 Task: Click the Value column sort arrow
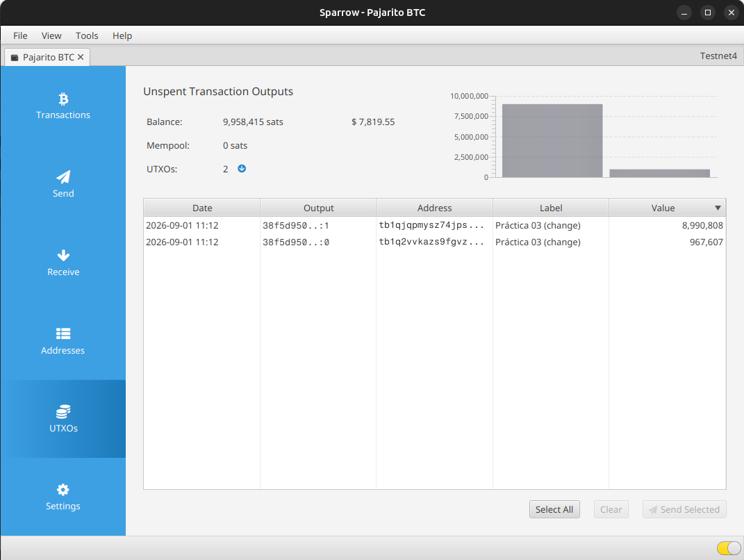pos(718,208)
